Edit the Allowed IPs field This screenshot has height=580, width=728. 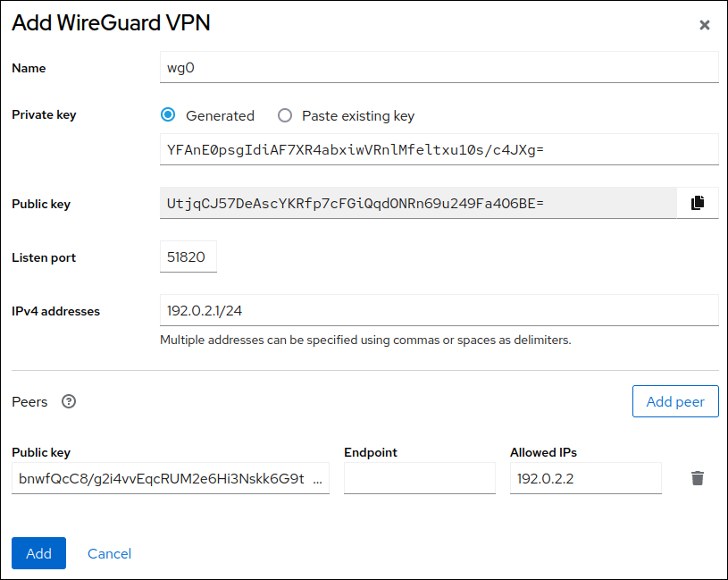click(x=585, y=479)
